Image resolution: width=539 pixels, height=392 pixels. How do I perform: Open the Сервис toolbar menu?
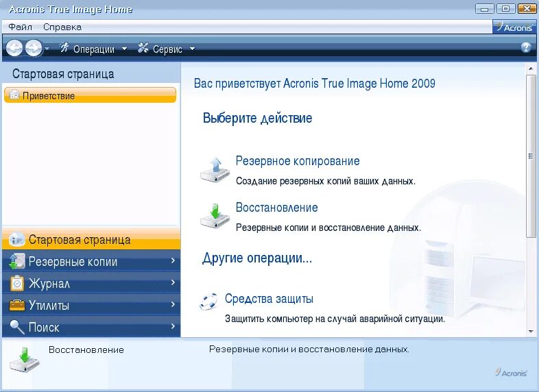tap(167, 49)
